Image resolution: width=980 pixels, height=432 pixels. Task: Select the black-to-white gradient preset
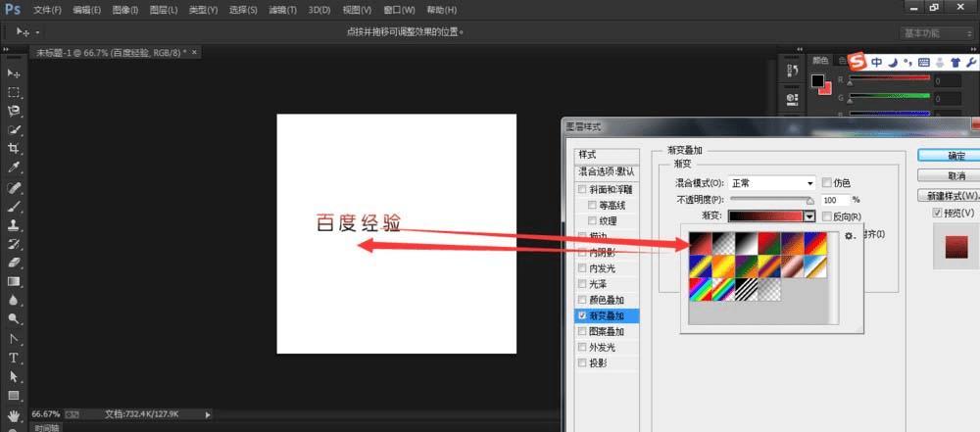[746, 243]
